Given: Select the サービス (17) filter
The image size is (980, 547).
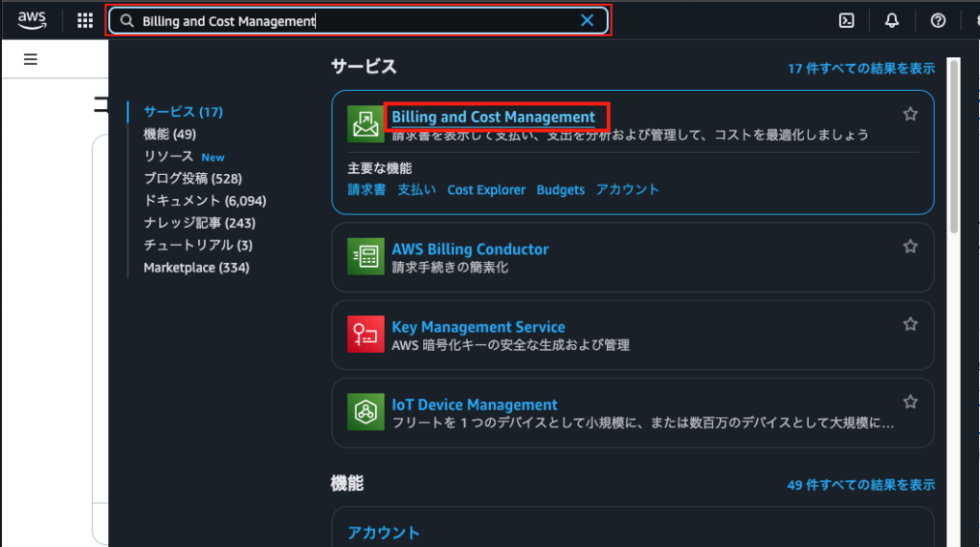Looking at the screenshot, I should (x=183, y=112).
